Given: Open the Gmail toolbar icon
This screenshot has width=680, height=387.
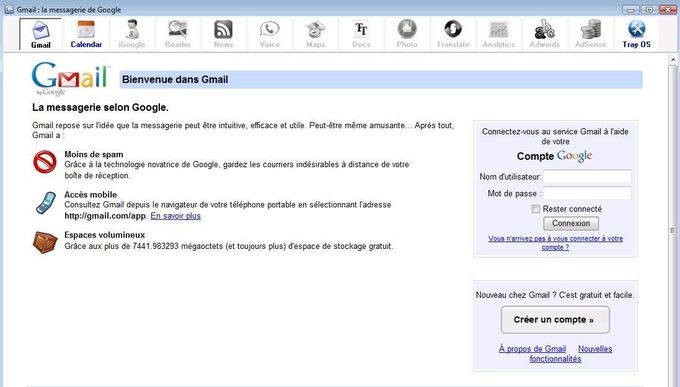Looking at the screenshot, I should point(41,34).
